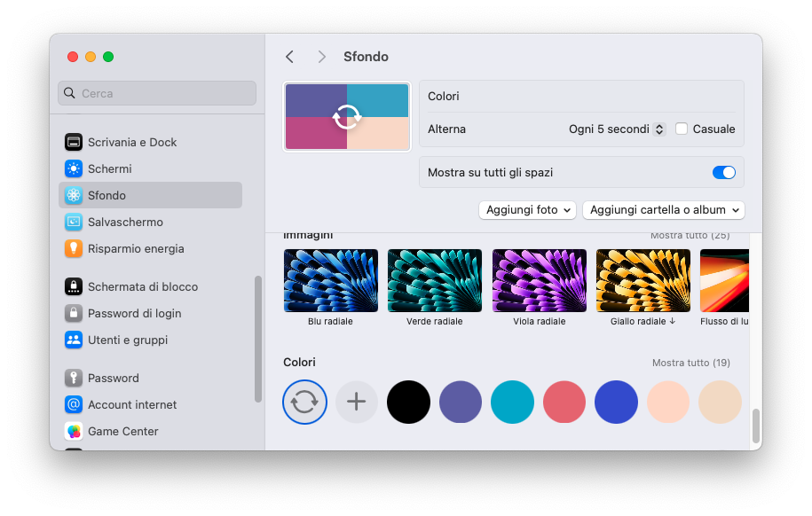
Task: Choose the royal blue color swatch
Action: (x=616, y=403)
